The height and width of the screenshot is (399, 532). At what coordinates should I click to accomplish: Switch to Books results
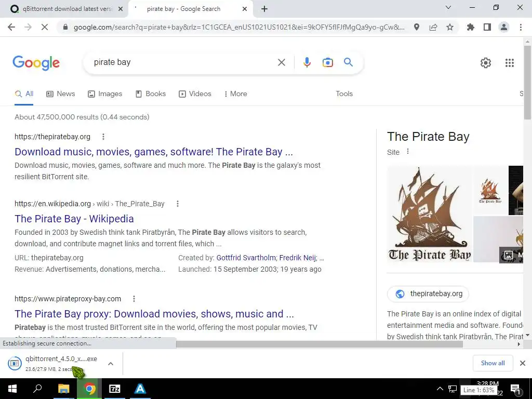[x=150, y=94]
